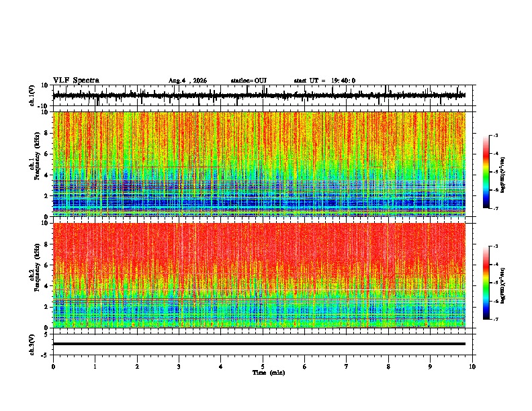This screenshot has height=411, width=532.
Task: Select the "Aug.4 , 2026" date text
Action: [x=187, y=81]
